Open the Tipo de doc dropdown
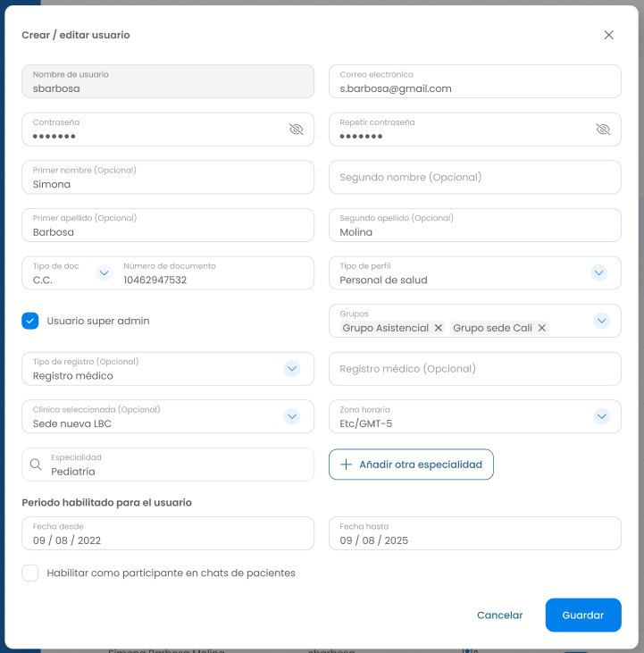 (x=105, y=272)
